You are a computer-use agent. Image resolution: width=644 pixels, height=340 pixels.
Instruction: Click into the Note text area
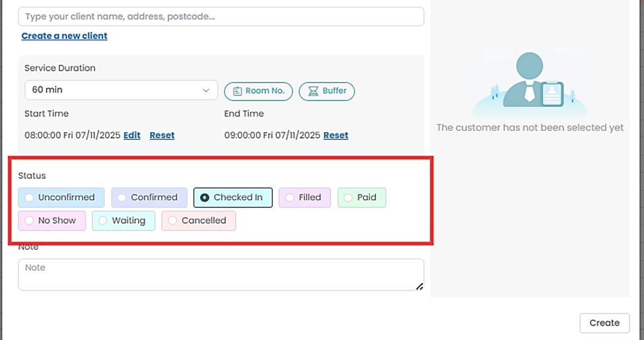[221, 274]
